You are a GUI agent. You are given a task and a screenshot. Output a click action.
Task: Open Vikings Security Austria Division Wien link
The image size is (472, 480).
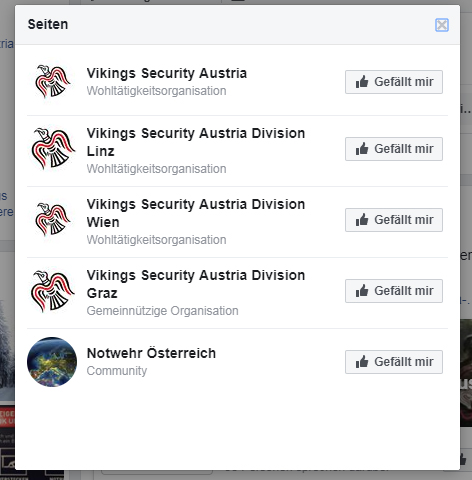[196, 213]
